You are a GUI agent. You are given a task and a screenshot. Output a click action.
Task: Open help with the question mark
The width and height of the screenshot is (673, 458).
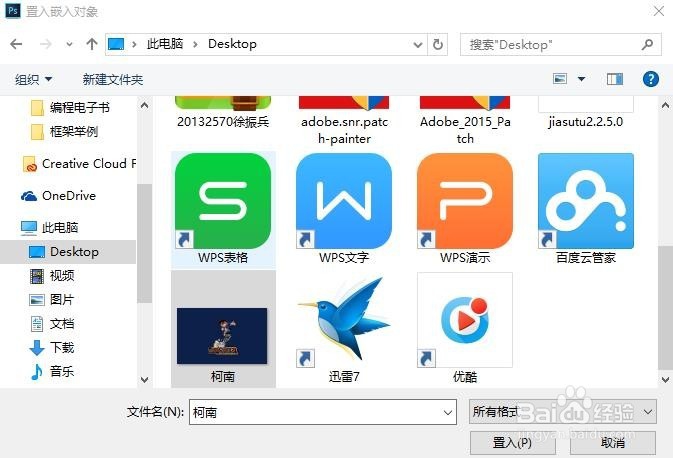coord(651,79)
